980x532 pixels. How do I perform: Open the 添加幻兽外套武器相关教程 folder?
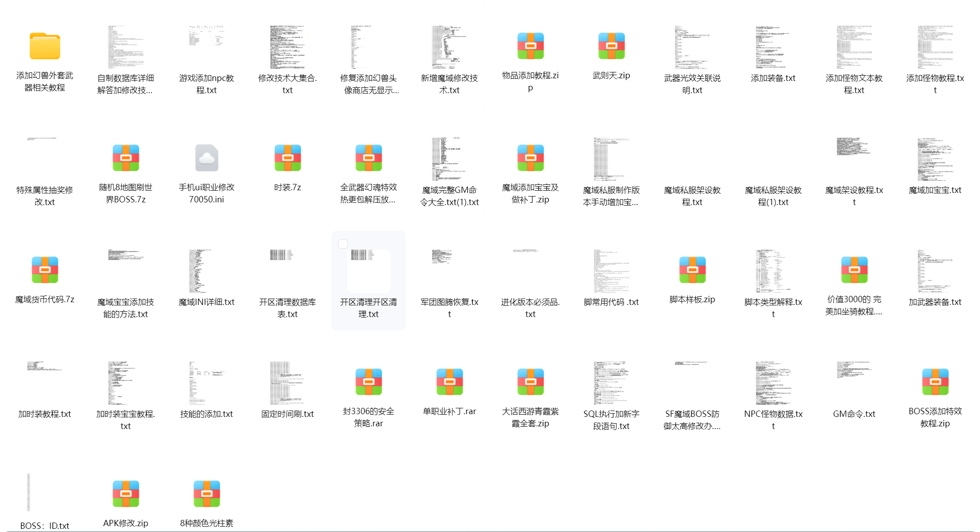[45, 46]
